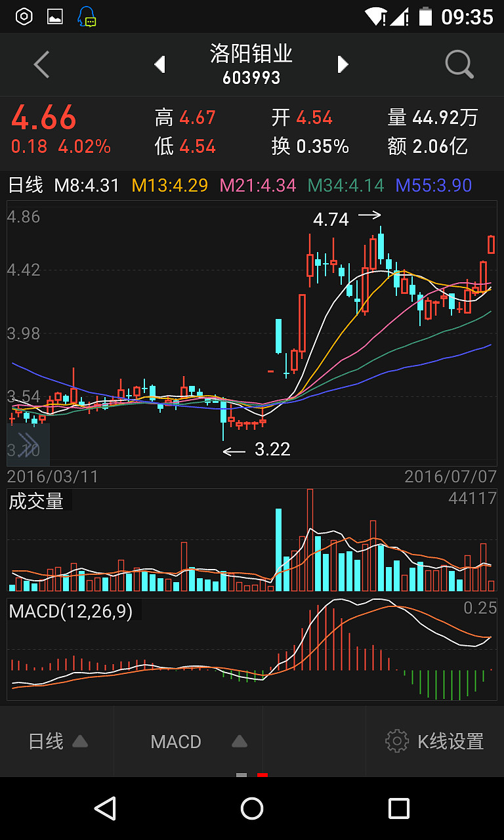Tap the end date 2016/07/07
The image size is (504, 840).
point(451,476)
